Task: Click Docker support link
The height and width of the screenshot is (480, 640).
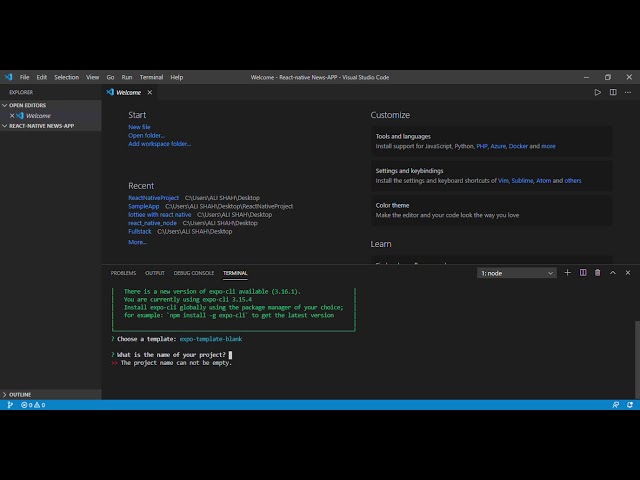Action: pos(518,146)
